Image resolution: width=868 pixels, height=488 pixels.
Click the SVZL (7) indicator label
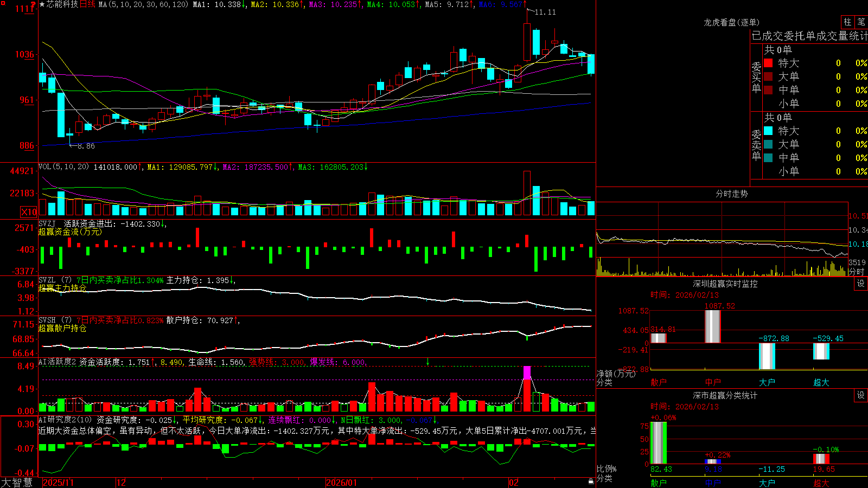(55, 280)
